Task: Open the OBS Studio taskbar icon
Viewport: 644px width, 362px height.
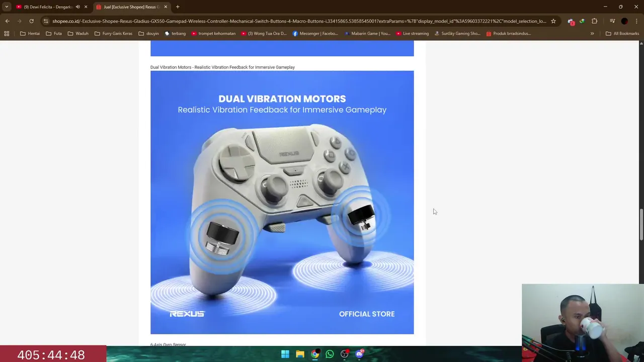Action: (x=345, y=354)
